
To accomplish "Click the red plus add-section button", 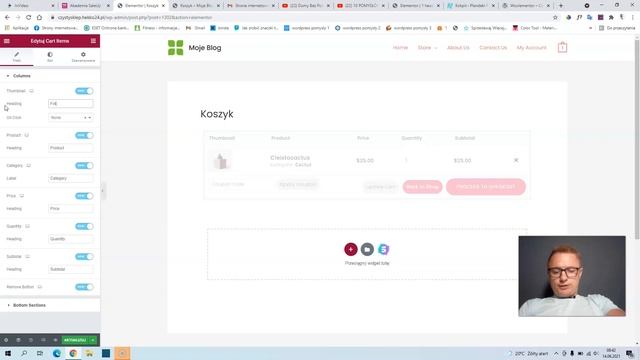I will [351, 249].
